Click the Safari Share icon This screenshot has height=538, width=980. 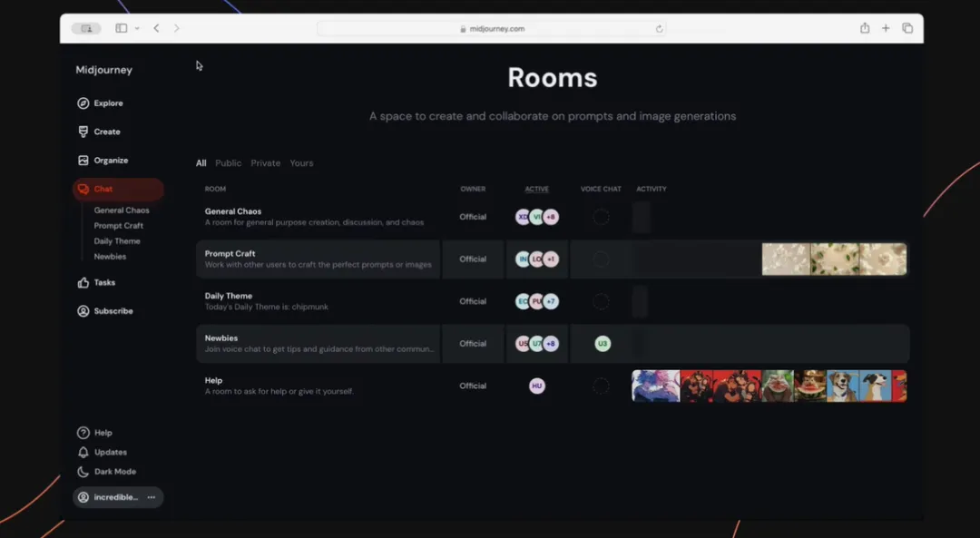point(865,28)
